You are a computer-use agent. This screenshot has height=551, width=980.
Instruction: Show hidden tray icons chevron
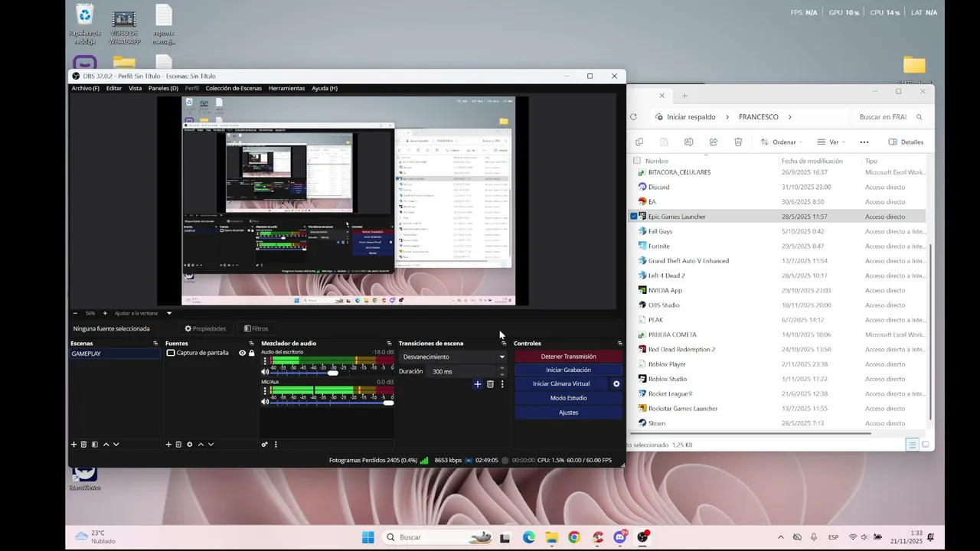pos(780,537)
